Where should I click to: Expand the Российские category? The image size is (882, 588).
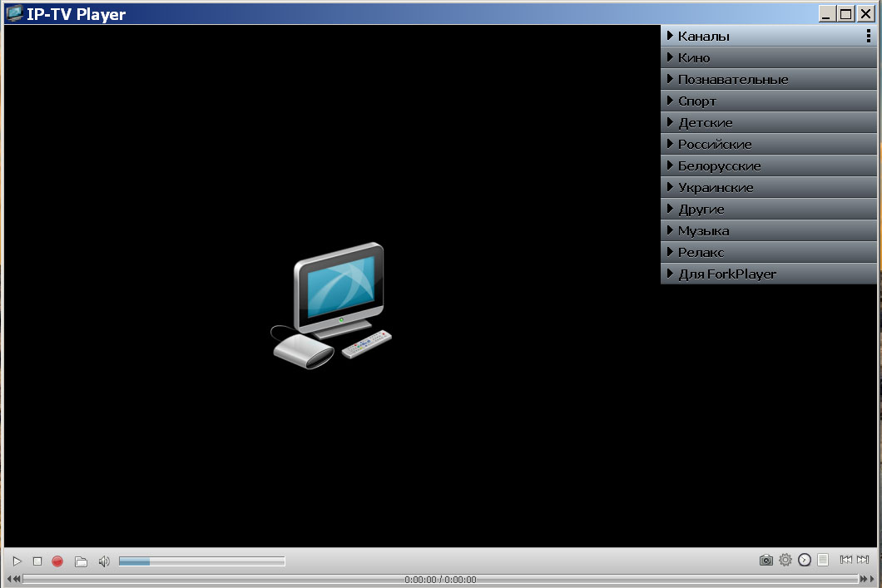click(x=768, y=144)
